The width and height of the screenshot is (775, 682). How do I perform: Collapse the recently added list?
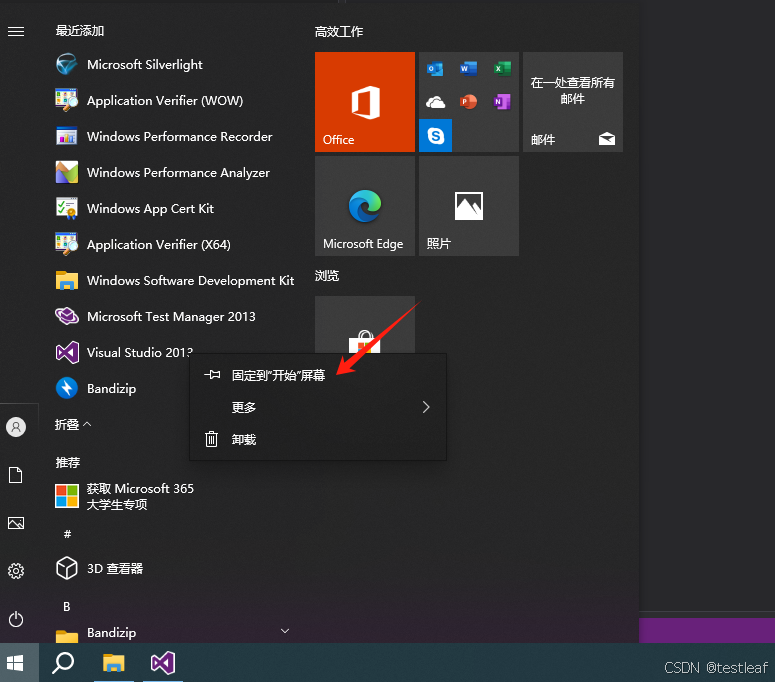click(73, 425)
